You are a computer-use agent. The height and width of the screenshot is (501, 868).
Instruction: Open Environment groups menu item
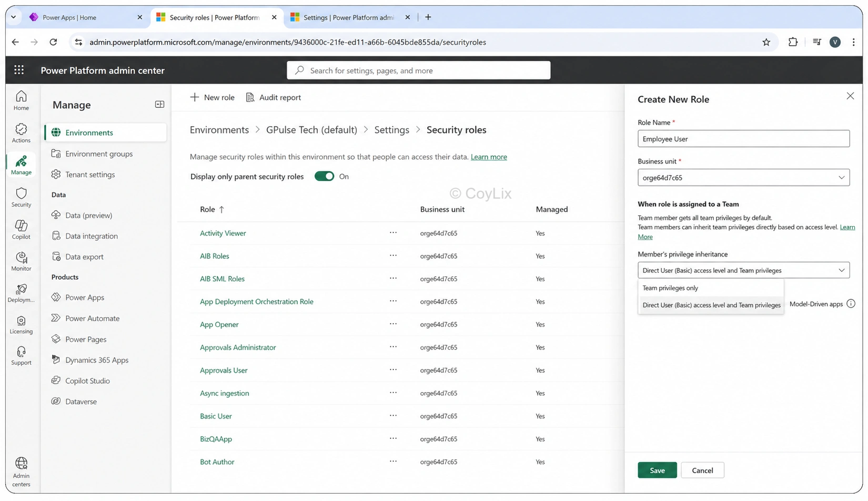99,154
